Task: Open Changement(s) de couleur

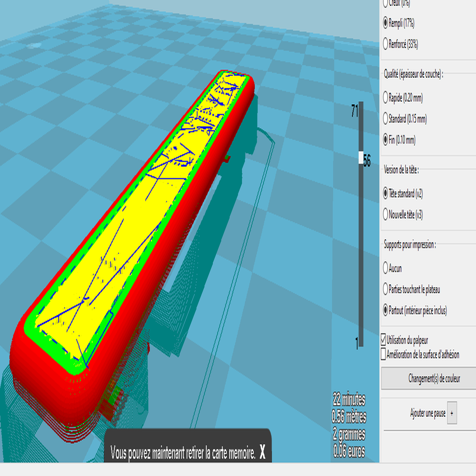Action: (x=428, y=378)
